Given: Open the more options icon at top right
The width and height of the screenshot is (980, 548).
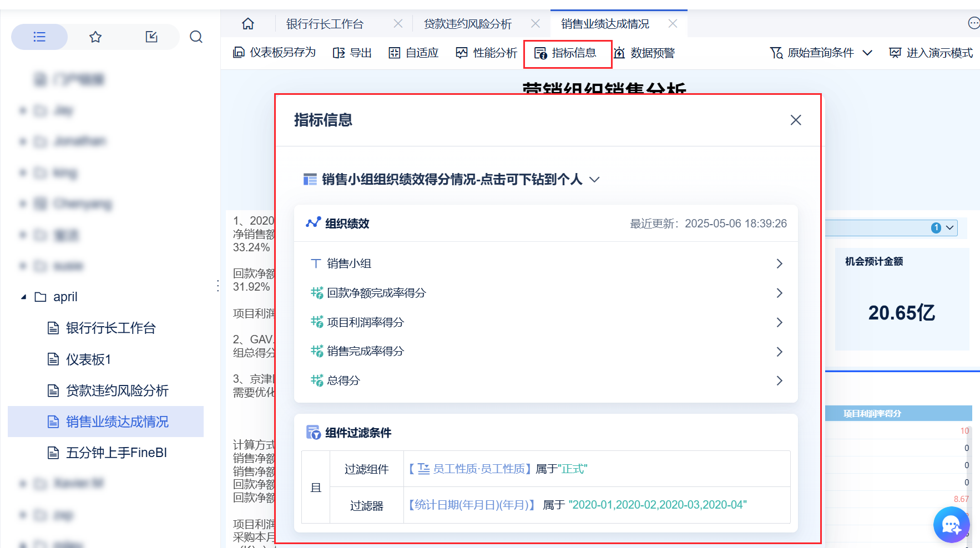Looking at the screenshot, I should pyautogui.click(x=974, y=23).
